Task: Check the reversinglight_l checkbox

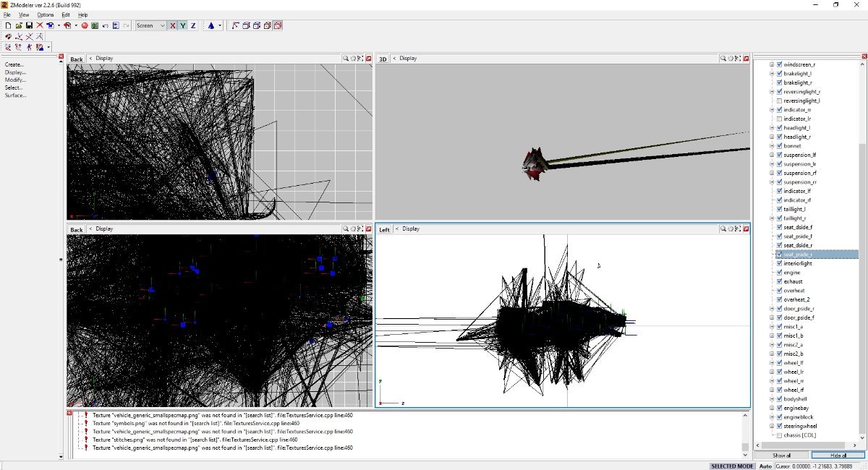Action: [x=779, y=101]
